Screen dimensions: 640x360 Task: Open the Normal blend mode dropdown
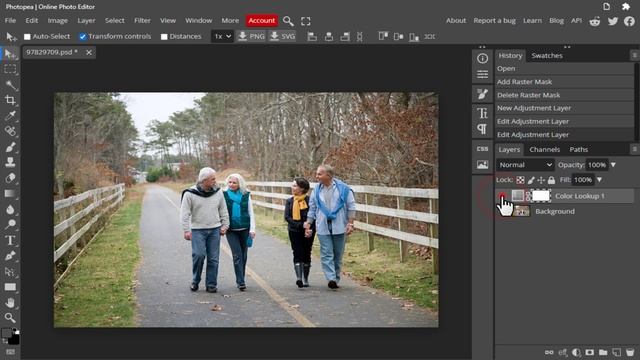(x=525, y=165)
